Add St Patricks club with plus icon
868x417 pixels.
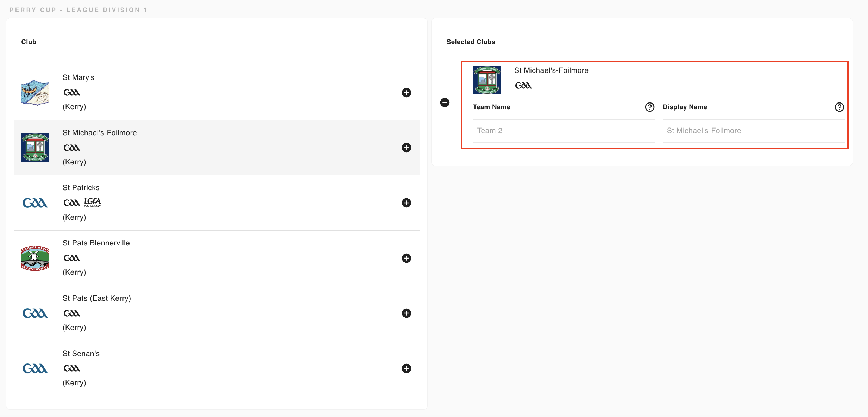click(x=407, y=203)
